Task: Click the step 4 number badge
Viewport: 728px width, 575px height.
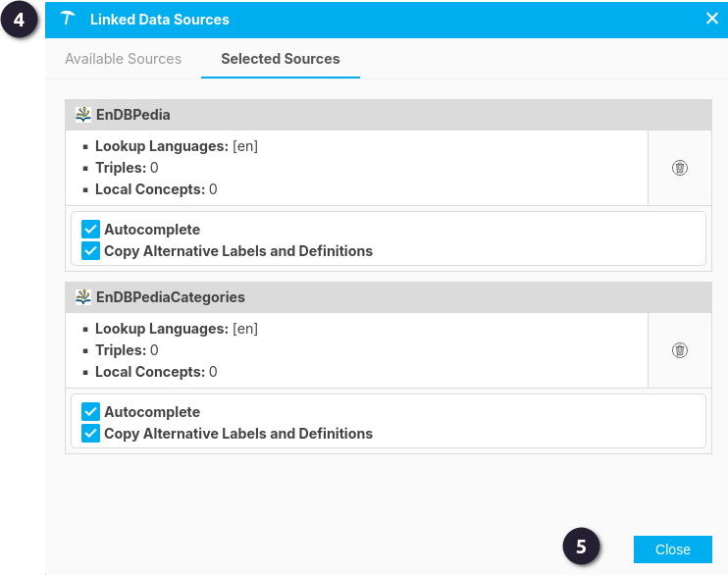Action: (19, 20)
